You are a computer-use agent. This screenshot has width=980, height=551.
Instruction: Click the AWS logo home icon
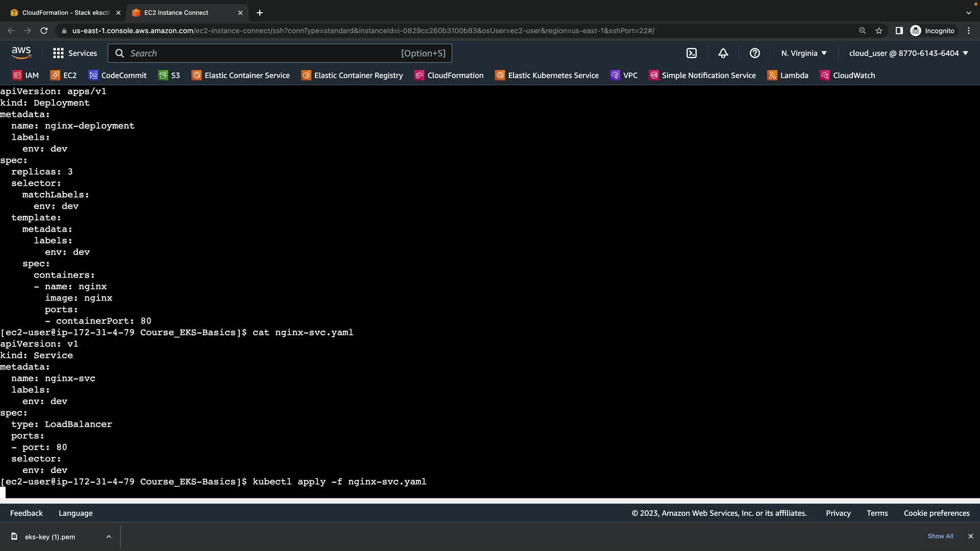[21, 53]
